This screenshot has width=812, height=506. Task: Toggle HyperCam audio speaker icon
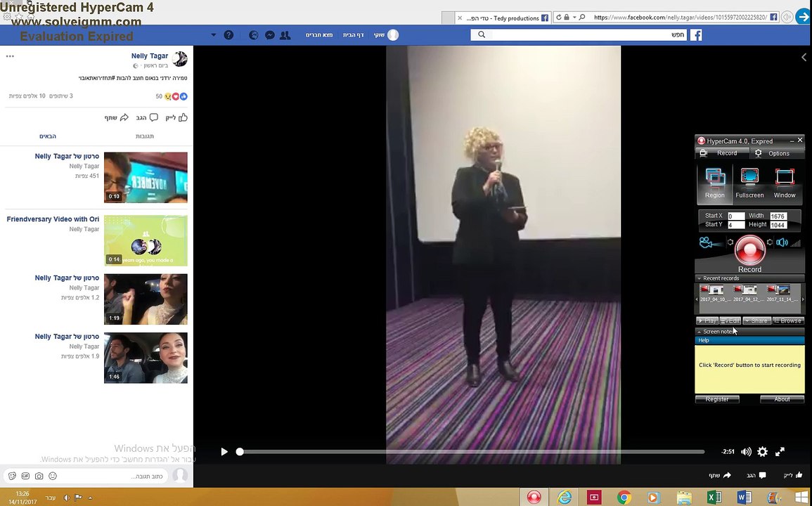[x=782, y=242]
